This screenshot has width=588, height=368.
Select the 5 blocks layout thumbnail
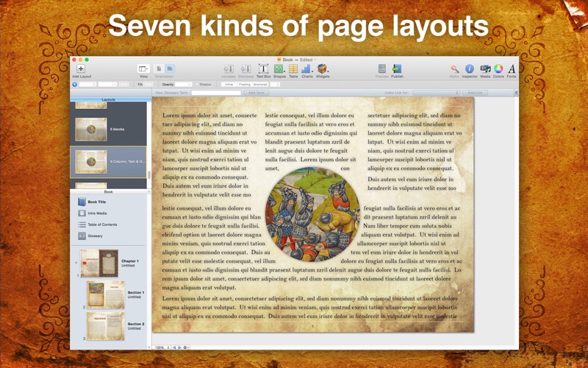(90, 130)
